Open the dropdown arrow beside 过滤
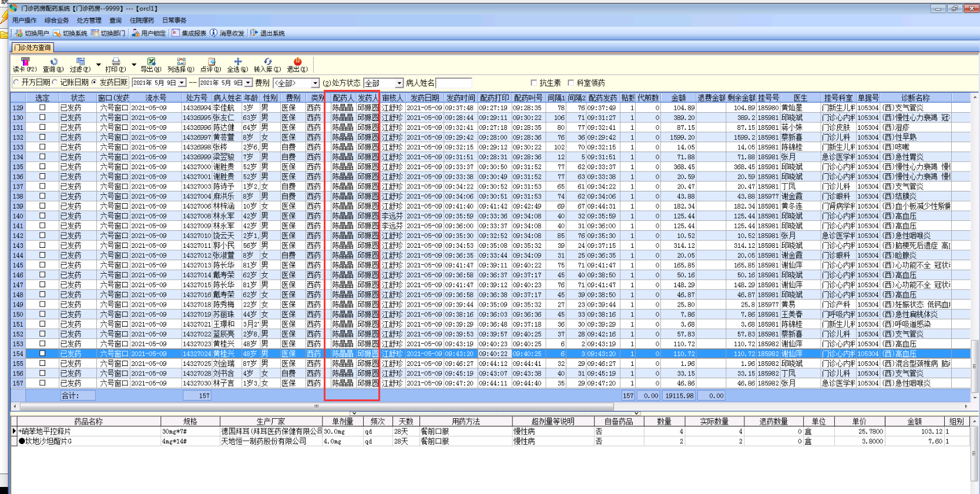The height and width of the screenshot is (494, 980). pyautogui.click(x=98, y=65)
